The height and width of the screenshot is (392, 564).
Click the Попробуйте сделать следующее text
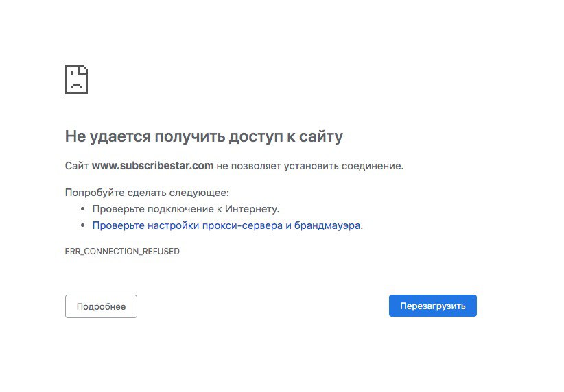tap(147, 193)
